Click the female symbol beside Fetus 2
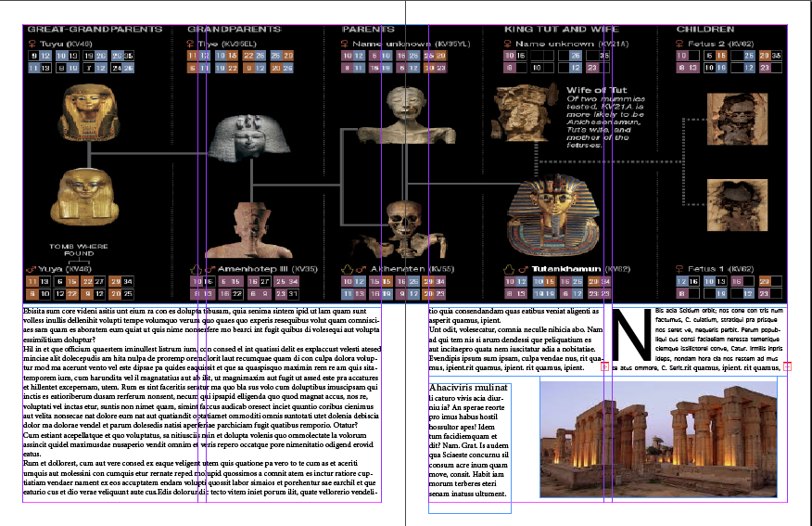Screen dimensions: 812x526 point(679,44)
